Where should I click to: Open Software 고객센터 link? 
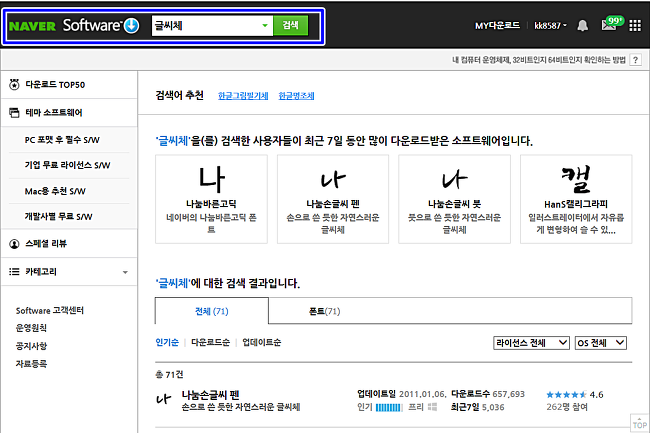(x=50, y=310)
